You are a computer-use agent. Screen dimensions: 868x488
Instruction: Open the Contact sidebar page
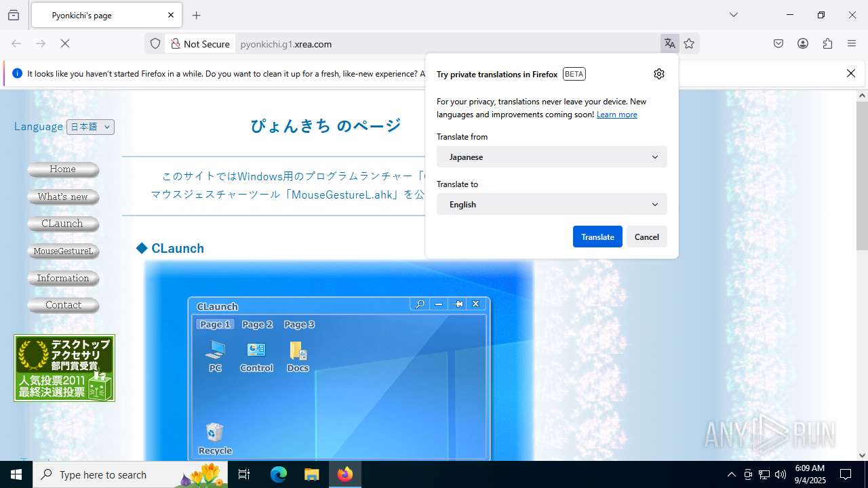click(63, 305)
